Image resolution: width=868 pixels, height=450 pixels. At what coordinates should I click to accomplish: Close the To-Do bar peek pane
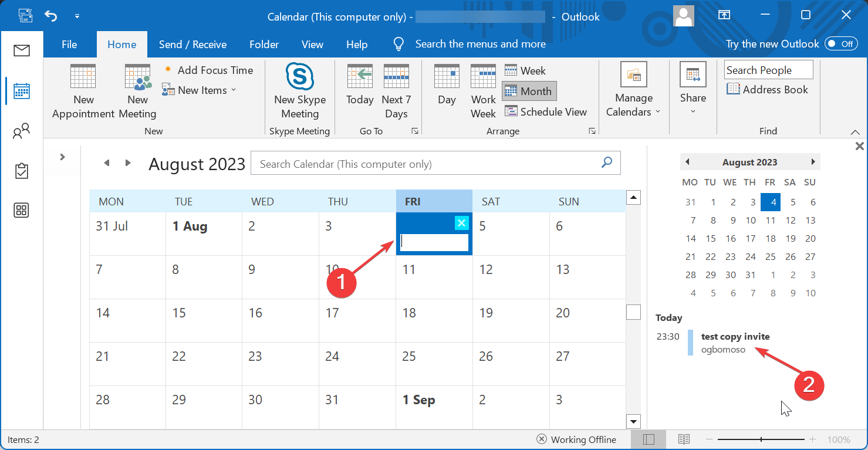tap(859, 146)
